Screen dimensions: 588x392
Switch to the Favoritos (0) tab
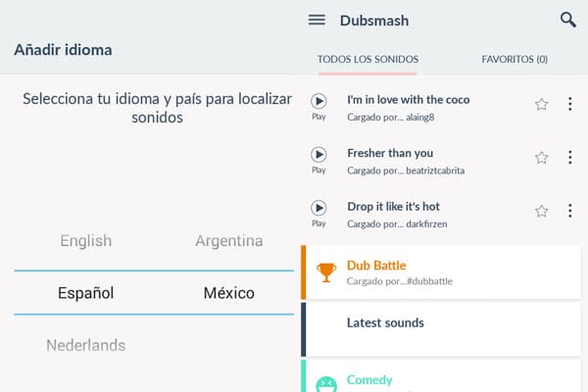click(514, 59)
